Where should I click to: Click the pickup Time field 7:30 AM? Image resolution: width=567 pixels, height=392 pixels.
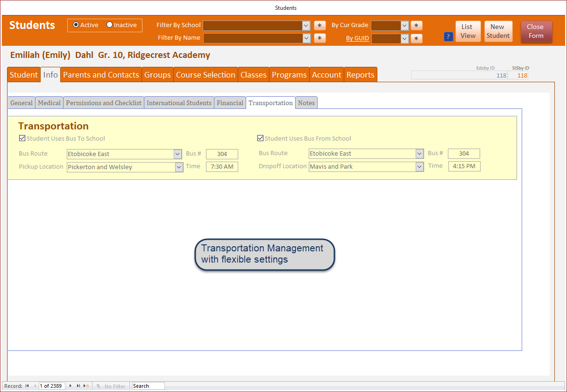[x=222, y=167]
